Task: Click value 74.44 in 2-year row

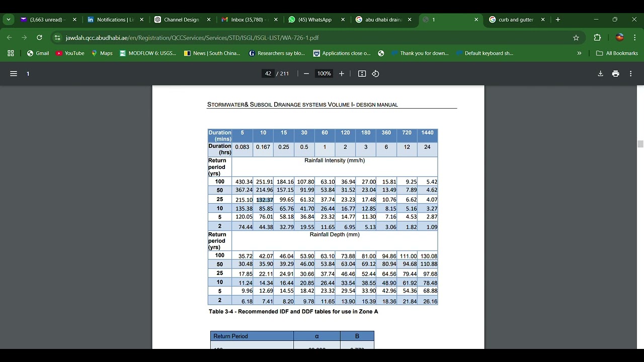Action: [x=246, y=227]
